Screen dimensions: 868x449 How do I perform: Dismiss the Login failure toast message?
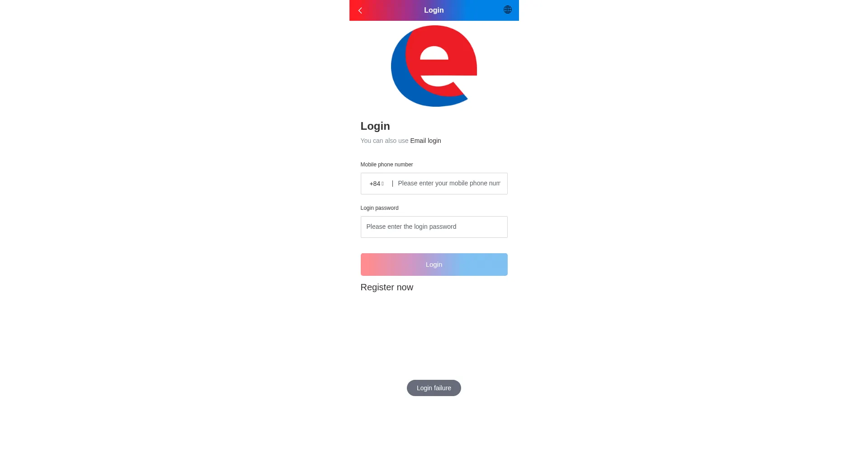tap(434, 388)
